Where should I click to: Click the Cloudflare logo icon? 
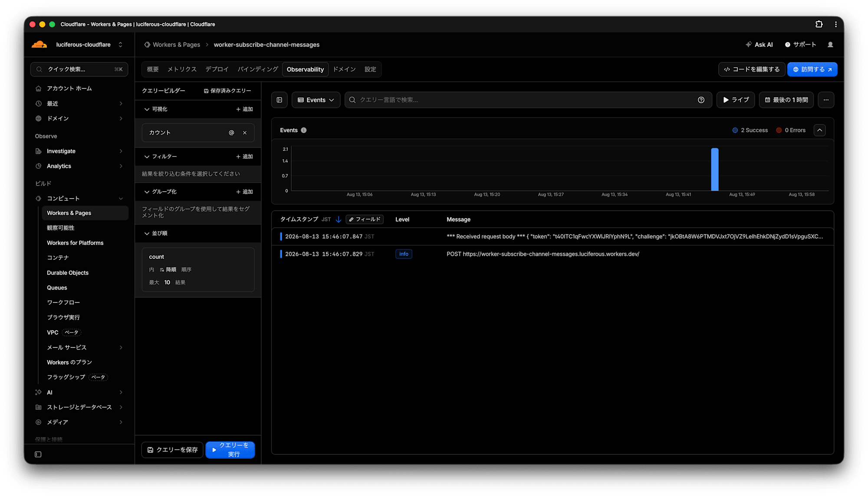pos(39,45)
